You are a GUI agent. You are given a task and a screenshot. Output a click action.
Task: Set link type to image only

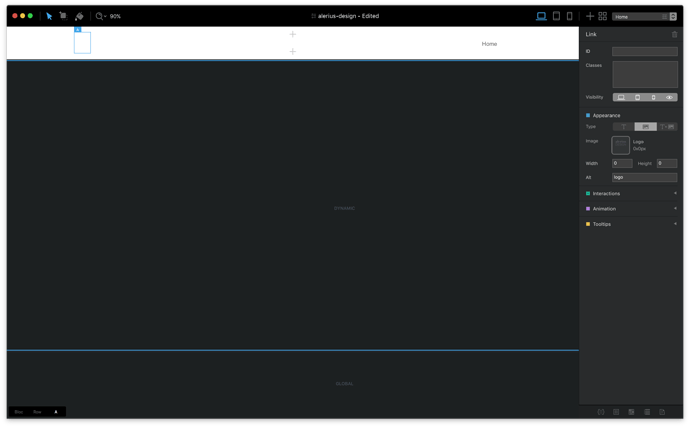tap(645, 127)
